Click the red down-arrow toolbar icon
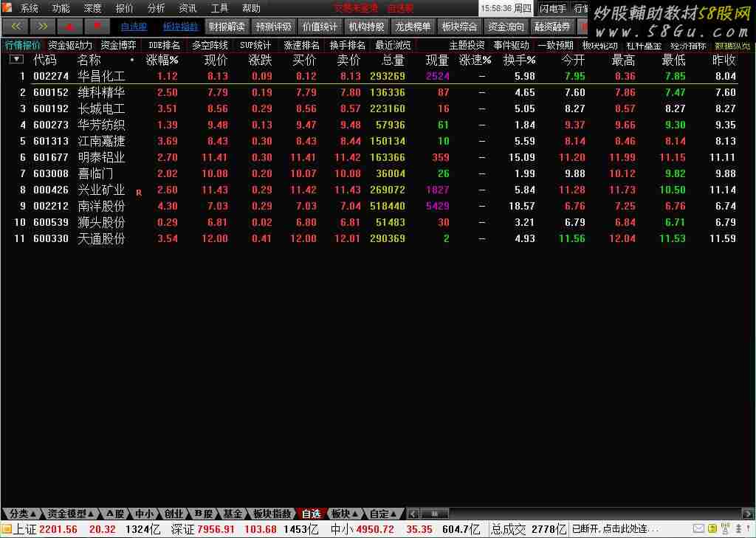 pos(97,27)
